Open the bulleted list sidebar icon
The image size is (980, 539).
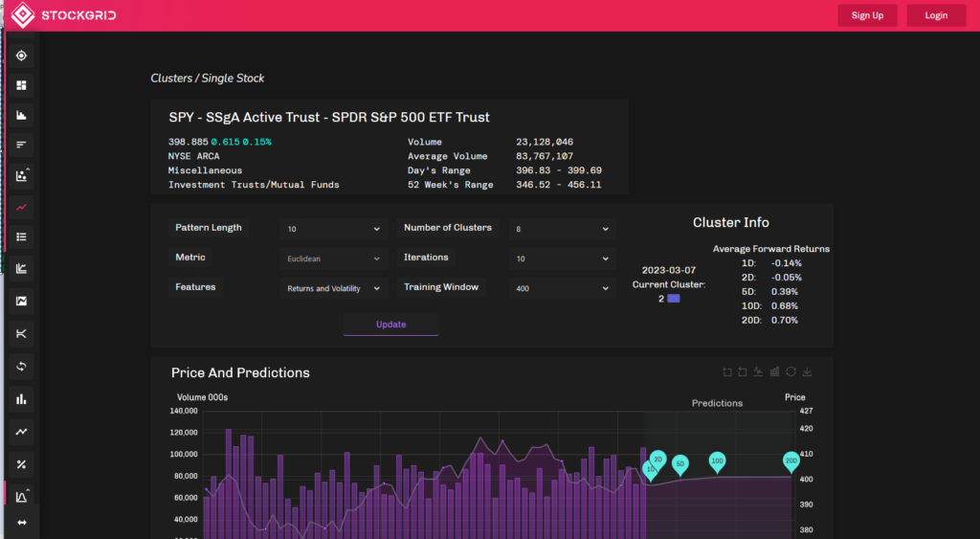pyautogui.click(x=21, y=237)
